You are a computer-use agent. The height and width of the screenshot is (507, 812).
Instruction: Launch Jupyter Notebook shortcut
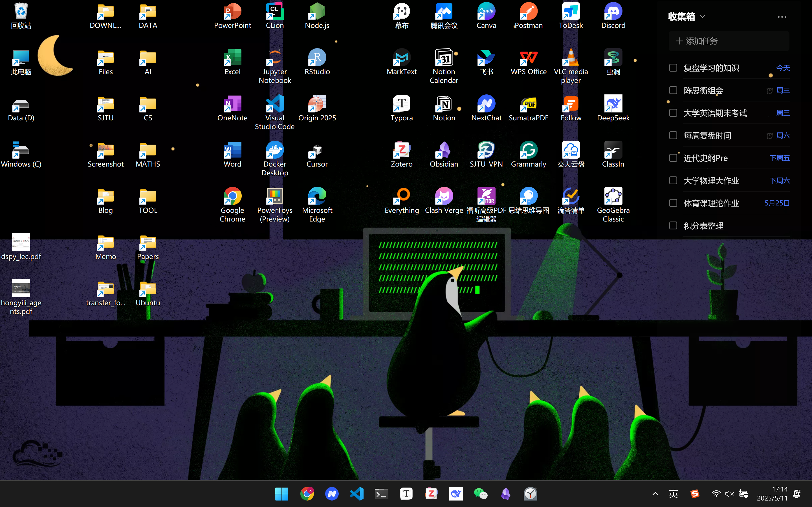click(275, 67)
